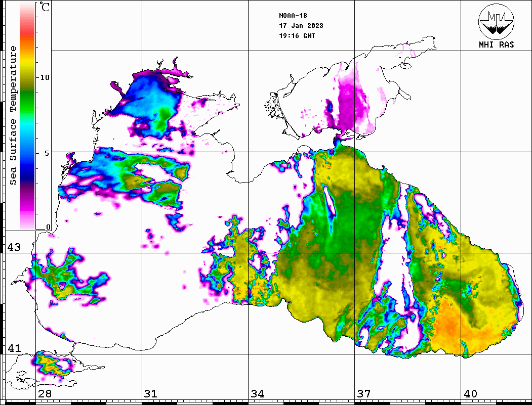Click the °C unit label
The height and width of the screenshot is (405, 532).
coord(44,7)
